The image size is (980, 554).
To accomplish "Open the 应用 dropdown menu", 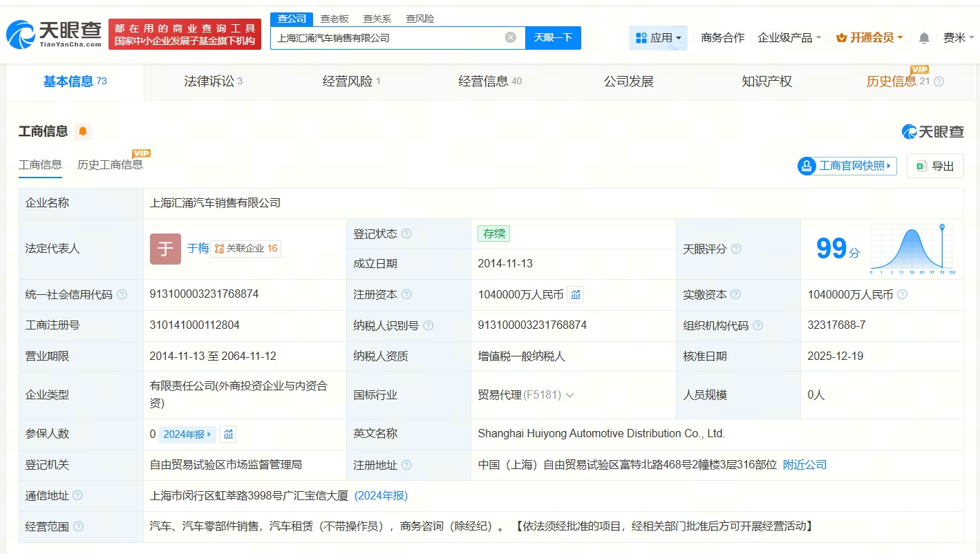I will [658, 38].
